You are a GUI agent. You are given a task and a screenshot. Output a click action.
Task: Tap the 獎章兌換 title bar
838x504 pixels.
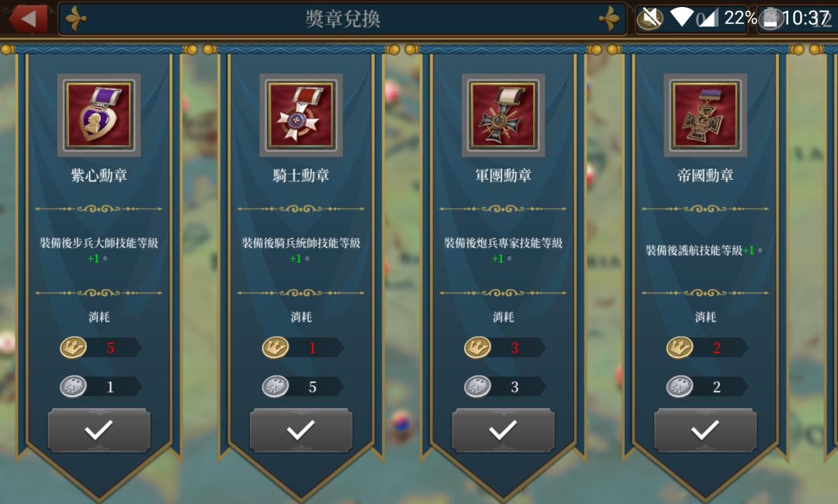click(x=342, y=19)
